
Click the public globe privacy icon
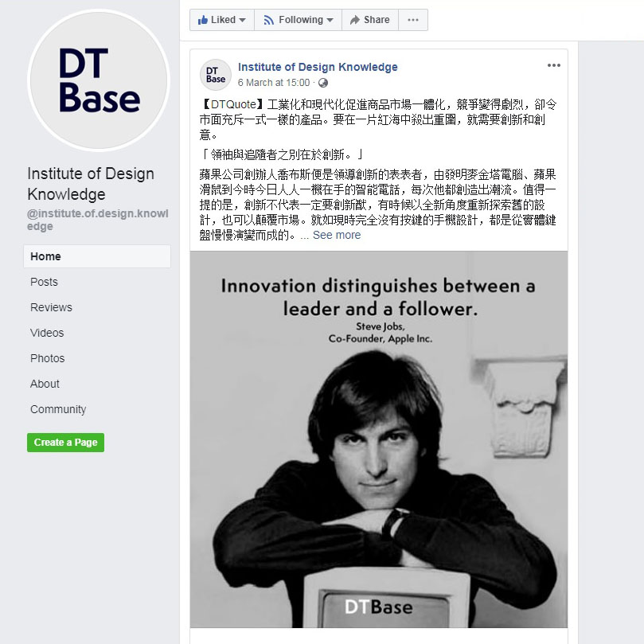(323, 83)
